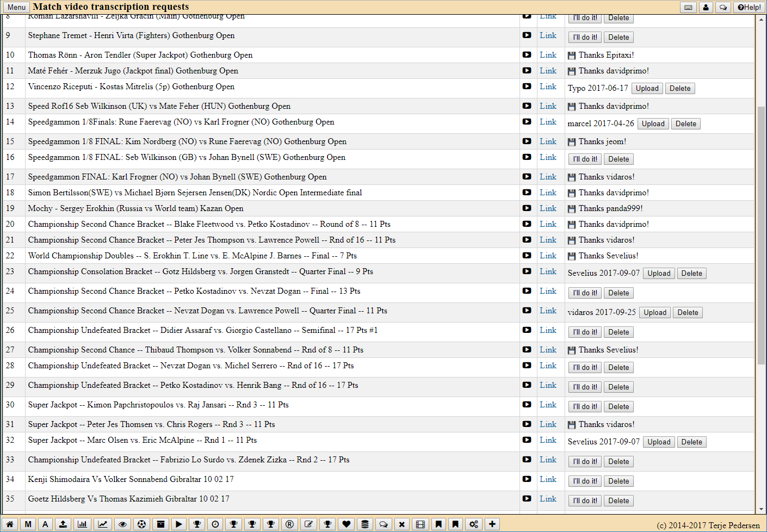Click I'll do it! for Fabrizio Lo Surdo vs. Zdenek Zizka
The height and width of the screenshot is (532, 767).
click(585, 462)
